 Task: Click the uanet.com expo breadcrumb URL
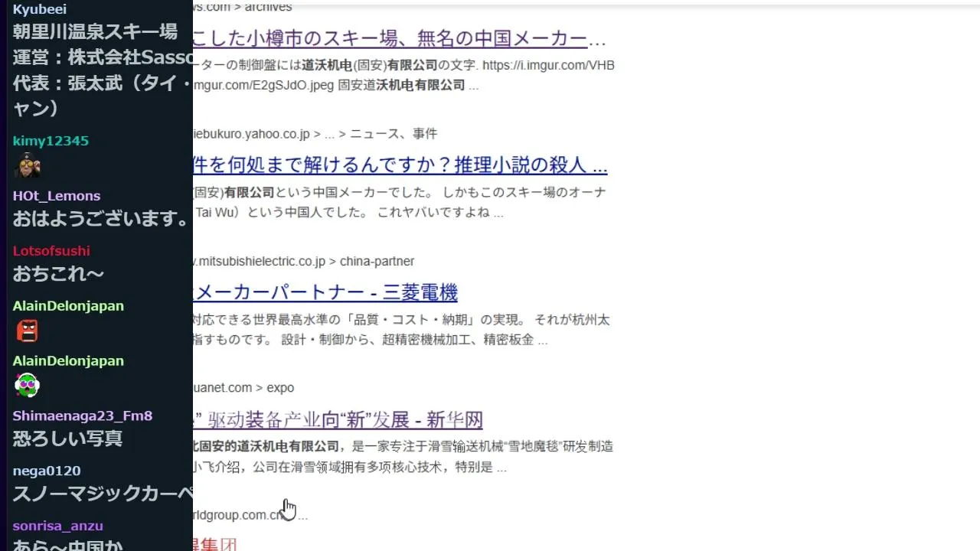coord(244,388)
